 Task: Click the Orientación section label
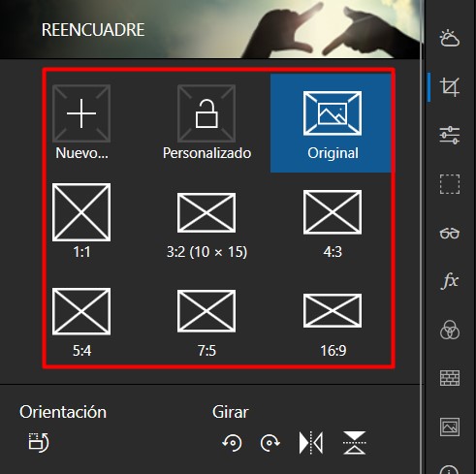coord(63,412)
